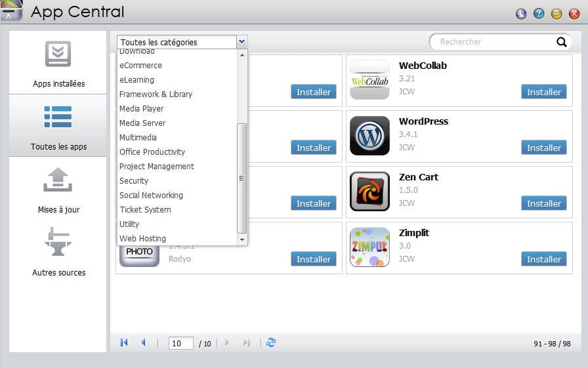Choose eLearning category

coord(177,80)
